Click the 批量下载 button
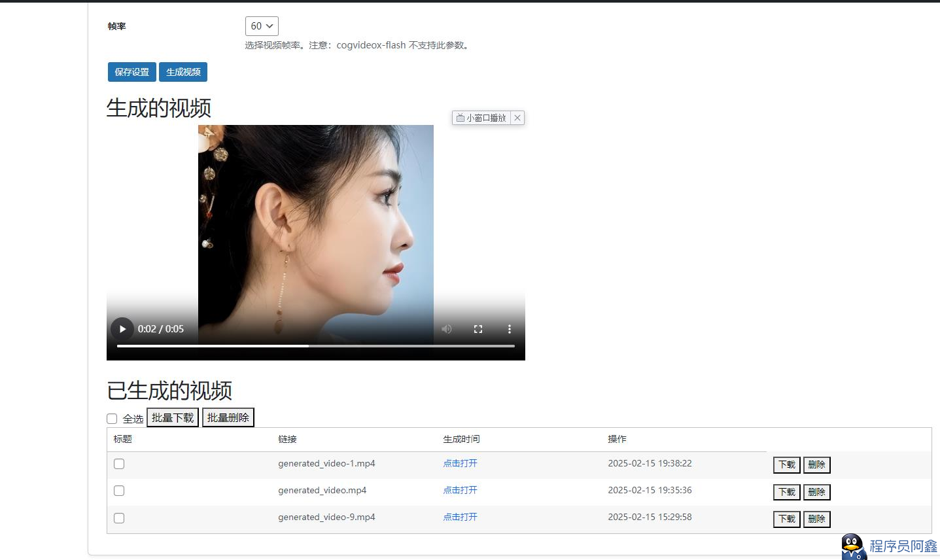 173,417
